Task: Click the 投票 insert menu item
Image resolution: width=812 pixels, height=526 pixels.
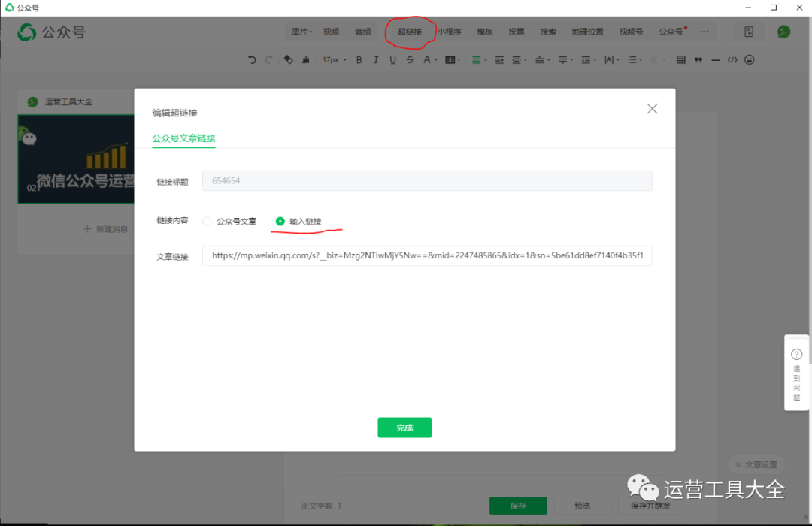Action: 517,32
